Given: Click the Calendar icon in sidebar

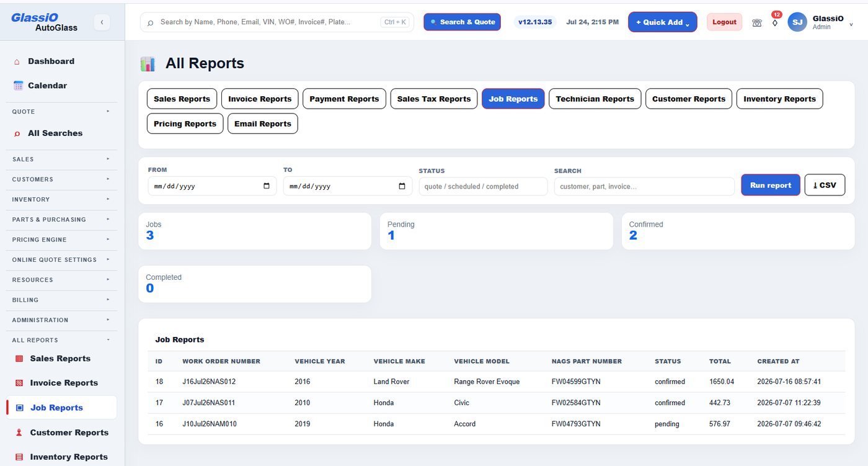Looking at the screenshot, I should point(18,86).
